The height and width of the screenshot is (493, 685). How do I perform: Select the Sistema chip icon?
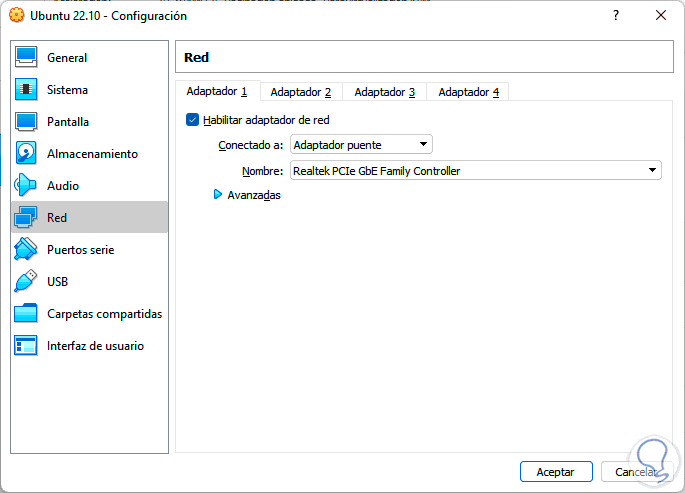pyautogui.click(x=26, y=90)
